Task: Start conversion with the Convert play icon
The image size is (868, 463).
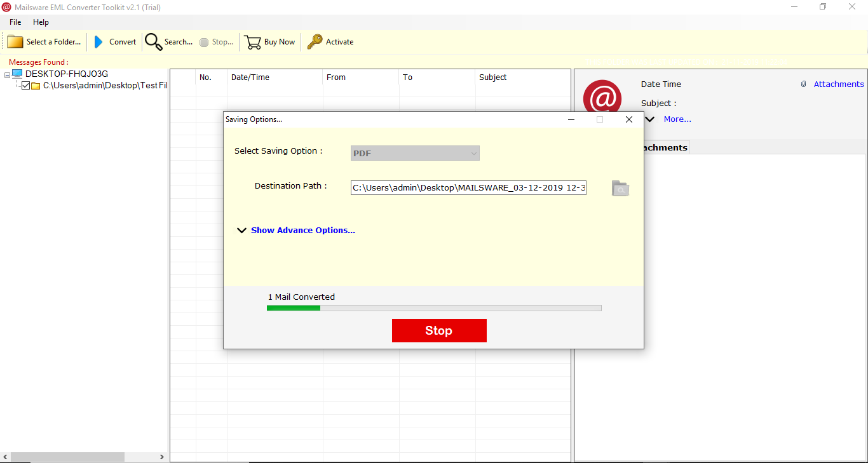Action: coord(98,42)
